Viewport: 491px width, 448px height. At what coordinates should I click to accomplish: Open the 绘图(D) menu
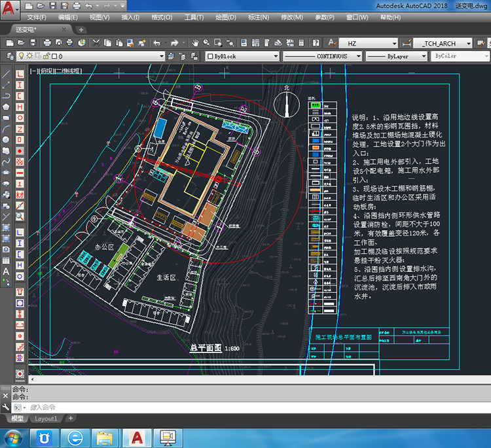coord(226,17)
